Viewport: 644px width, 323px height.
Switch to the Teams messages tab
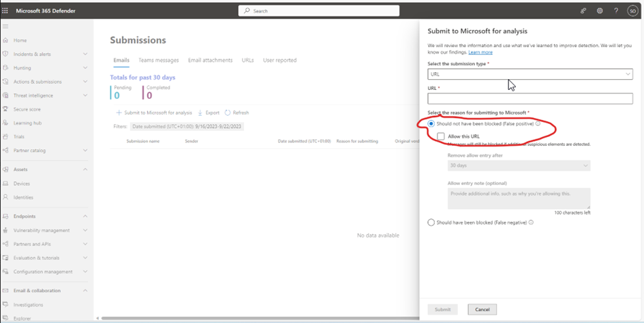159,60
